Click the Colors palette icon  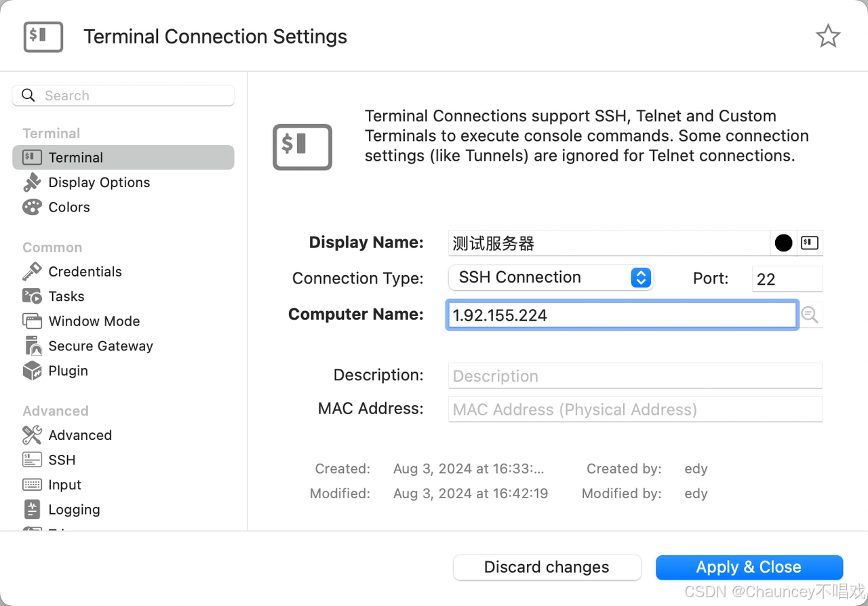(x=32, y=207)
